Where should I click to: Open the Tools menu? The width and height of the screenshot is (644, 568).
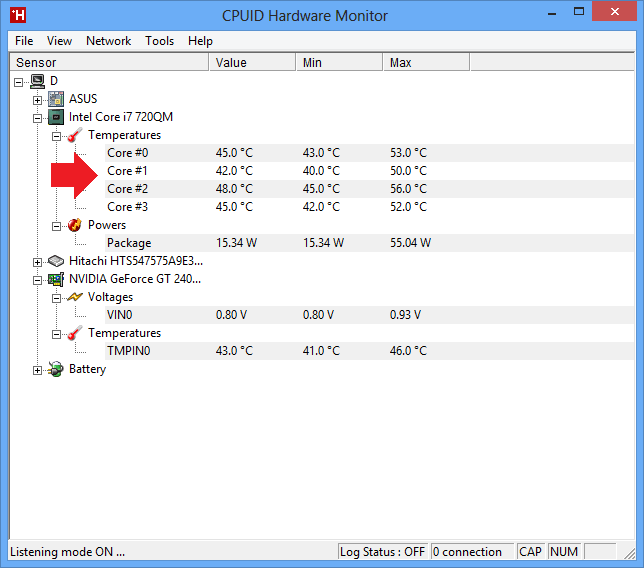pos(159,41)
